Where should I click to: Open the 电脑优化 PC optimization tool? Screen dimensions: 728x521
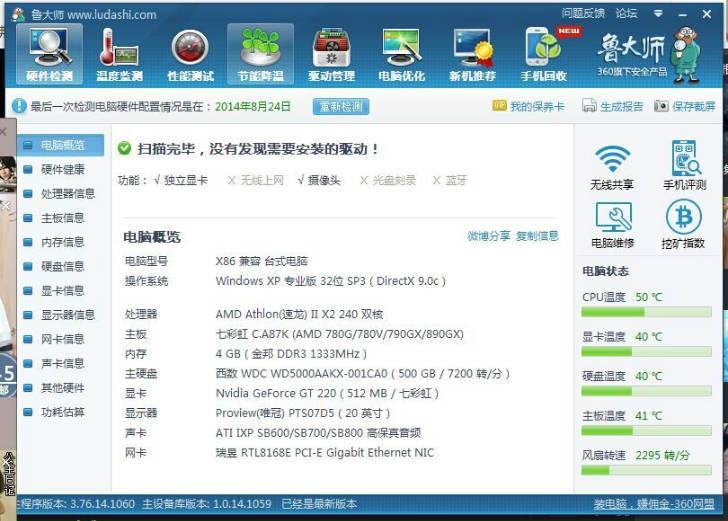coord(401,55)
